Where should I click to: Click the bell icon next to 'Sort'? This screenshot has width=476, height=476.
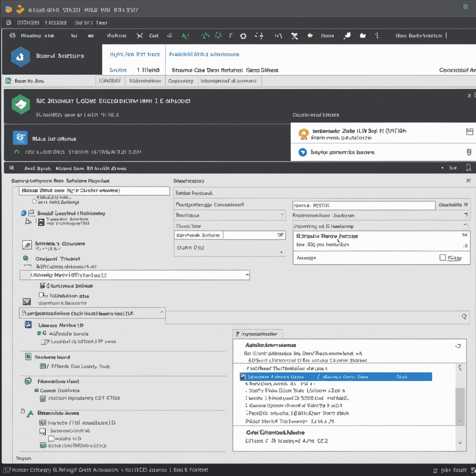point(469,168)
